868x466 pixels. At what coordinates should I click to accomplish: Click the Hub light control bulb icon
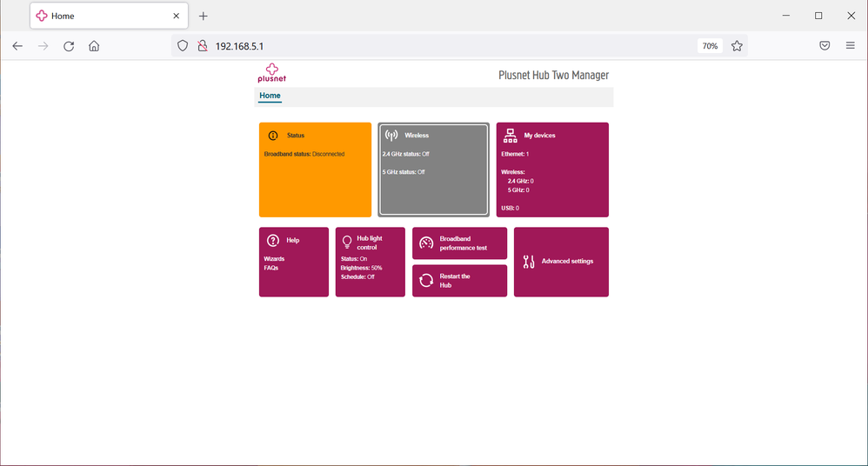pyautogui.click(x=347, y=242)
